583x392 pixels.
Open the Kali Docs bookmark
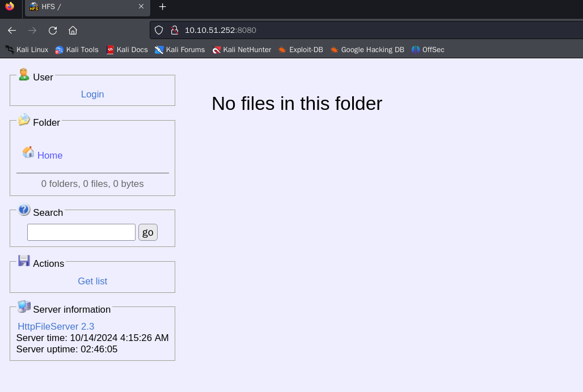click(127, 50)
